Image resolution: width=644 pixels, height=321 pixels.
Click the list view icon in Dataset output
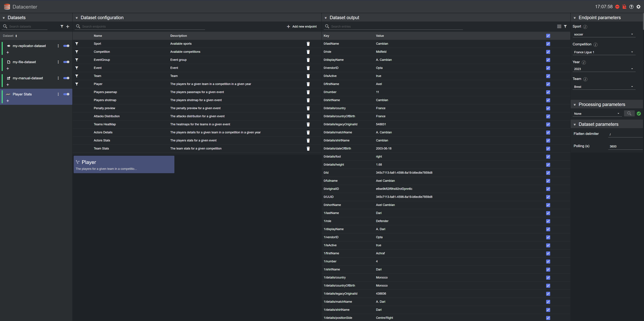[559, 27]
